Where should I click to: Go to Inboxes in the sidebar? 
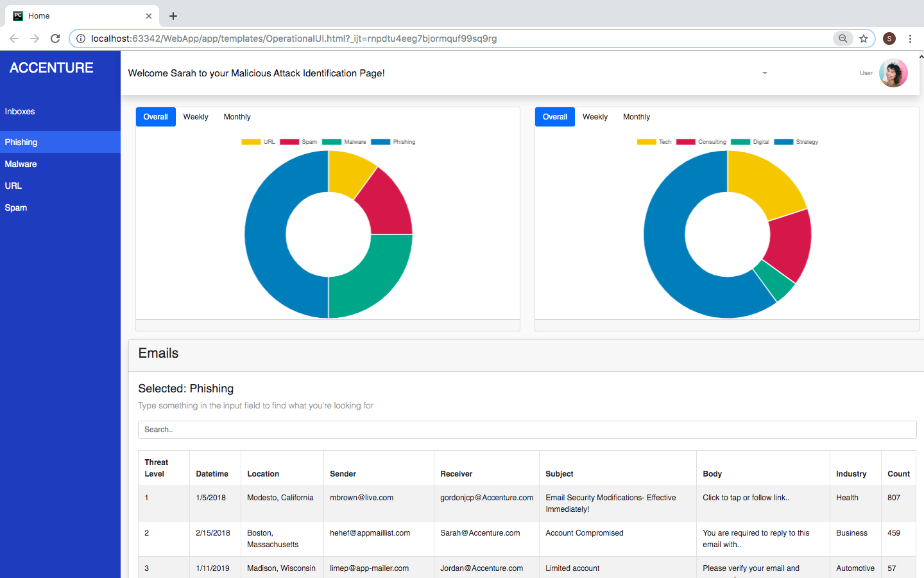pyautogui.click(x=20, y=112)
